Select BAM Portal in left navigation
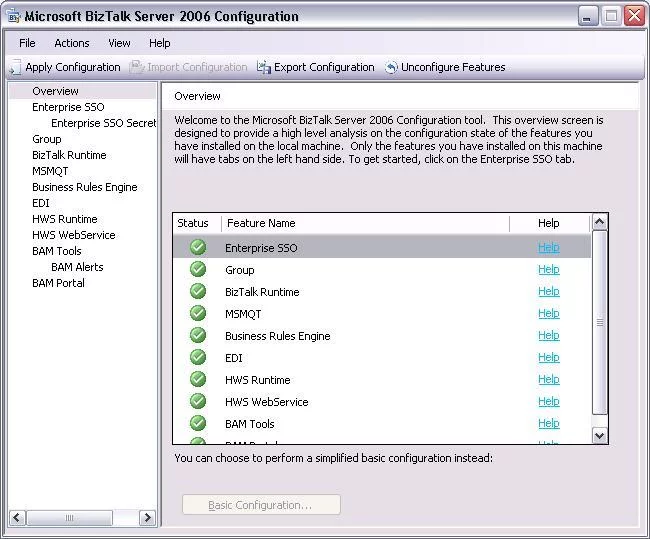Viewport: 650px width, 539px height. tap(58, 283)
